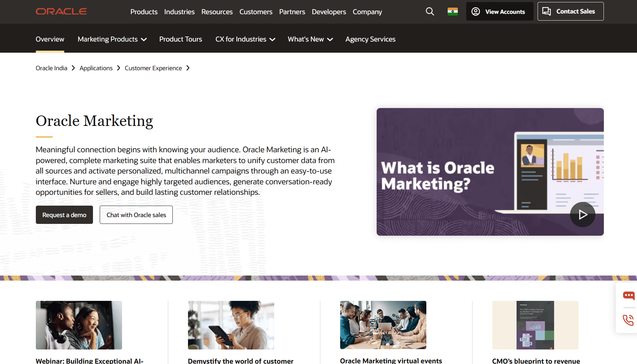Image resolution: width=637 pixels, height=364 pixels.
Task: Open the Products menu
Action: click(144, 12)
